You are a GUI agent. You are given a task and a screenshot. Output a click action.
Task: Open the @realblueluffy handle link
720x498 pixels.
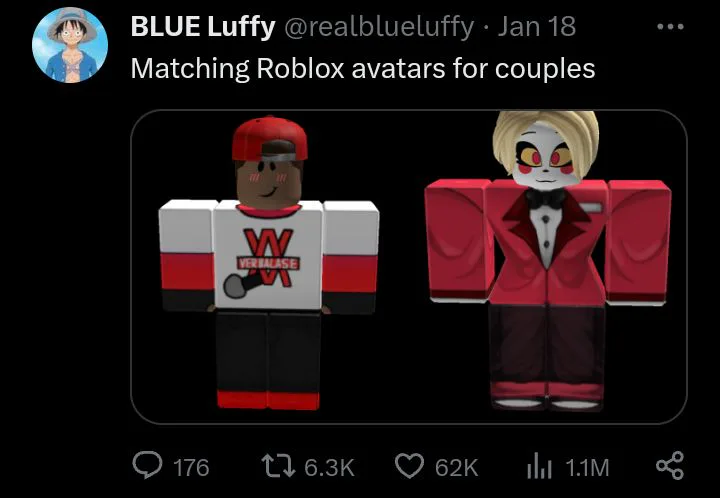point(379,27)
